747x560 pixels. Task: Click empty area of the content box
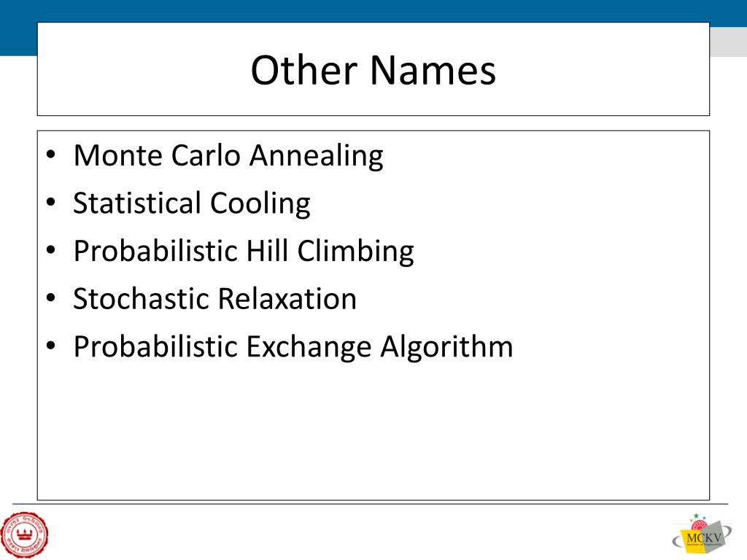click(373, 433)
